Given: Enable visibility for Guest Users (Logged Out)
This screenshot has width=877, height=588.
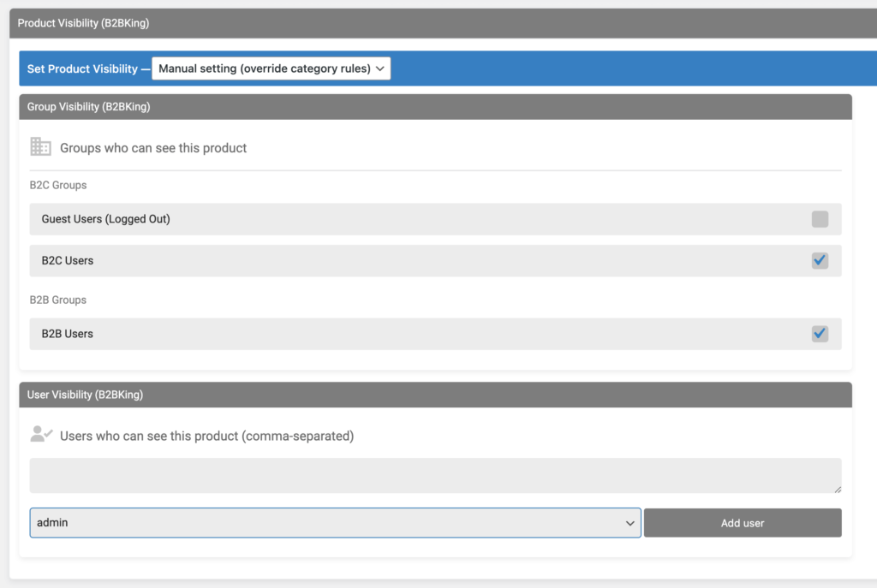Looking at the screenshot, I should pyautogui.click(x=820, y=219).
